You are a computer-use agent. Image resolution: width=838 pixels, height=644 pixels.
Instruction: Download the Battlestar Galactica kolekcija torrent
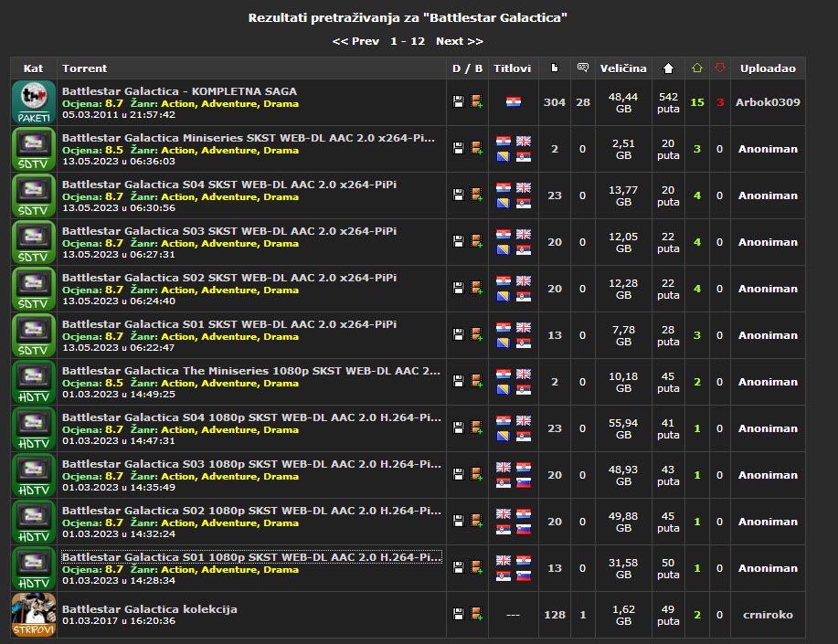[458, 614]
